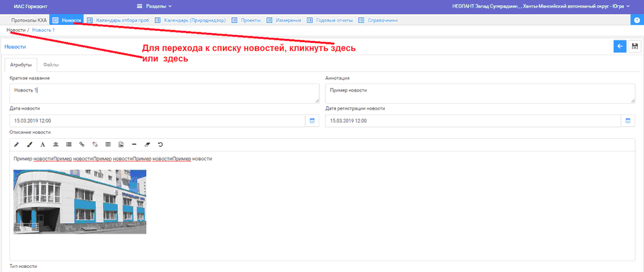Click the Краткое название text field

[x=164, y=94]
